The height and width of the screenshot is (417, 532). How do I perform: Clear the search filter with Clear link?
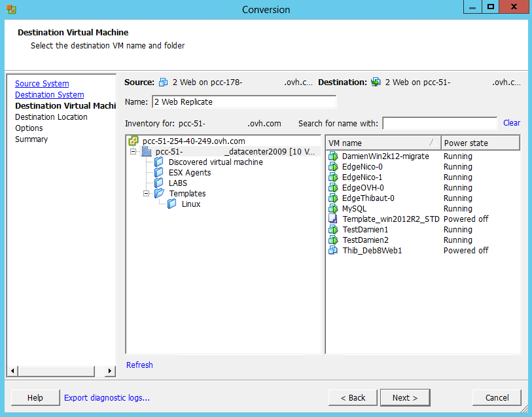(512, 123)
